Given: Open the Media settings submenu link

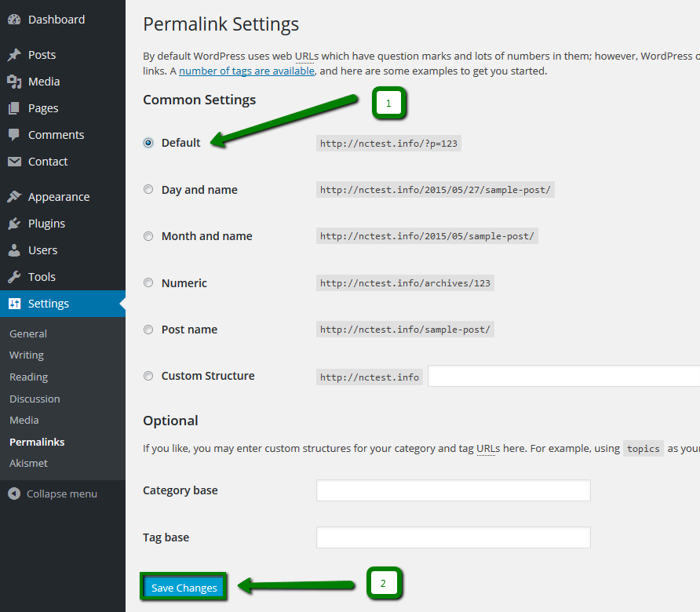Looking at the screenshot, I should point(24,420).
